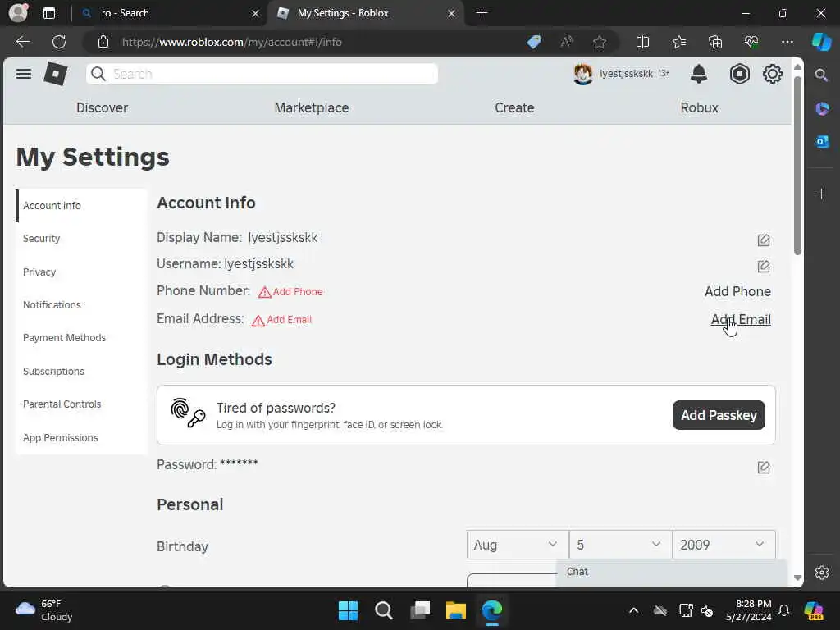Open Edge Settings and more menu
Screen dimensions: 840x630
click(787, 42)
